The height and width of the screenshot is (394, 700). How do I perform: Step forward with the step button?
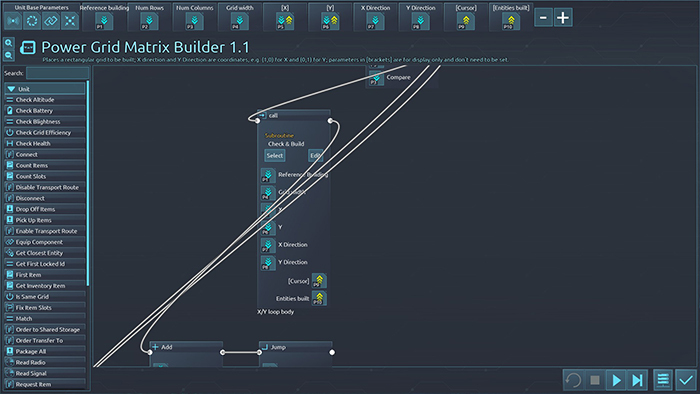[637, 380]
